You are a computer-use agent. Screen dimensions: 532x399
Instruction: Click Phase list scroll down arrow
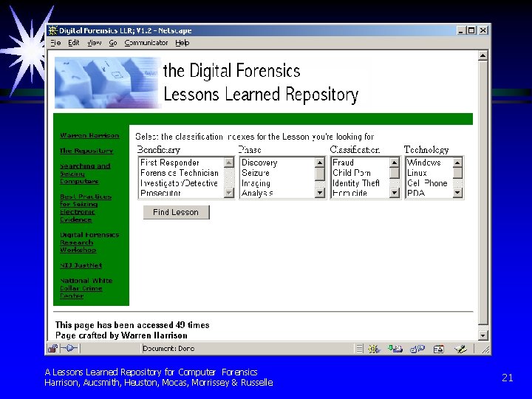point(320,193)
